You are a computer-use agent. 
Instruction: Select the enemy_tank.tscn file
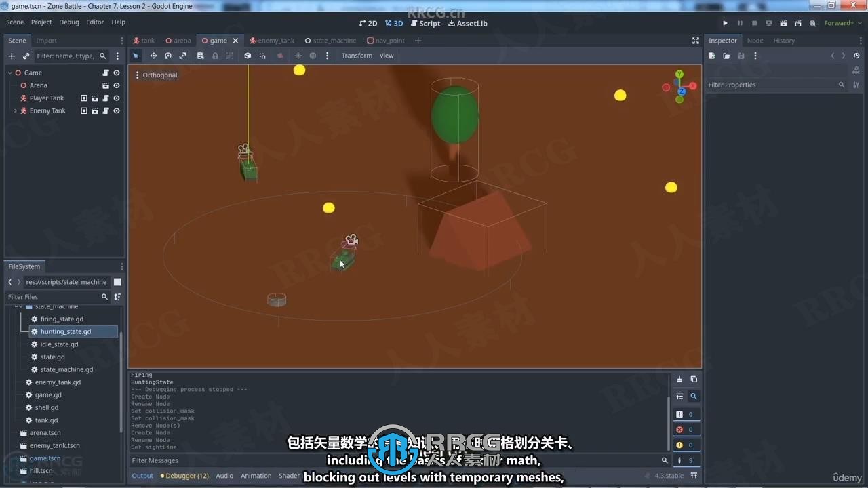click(54, 445)
